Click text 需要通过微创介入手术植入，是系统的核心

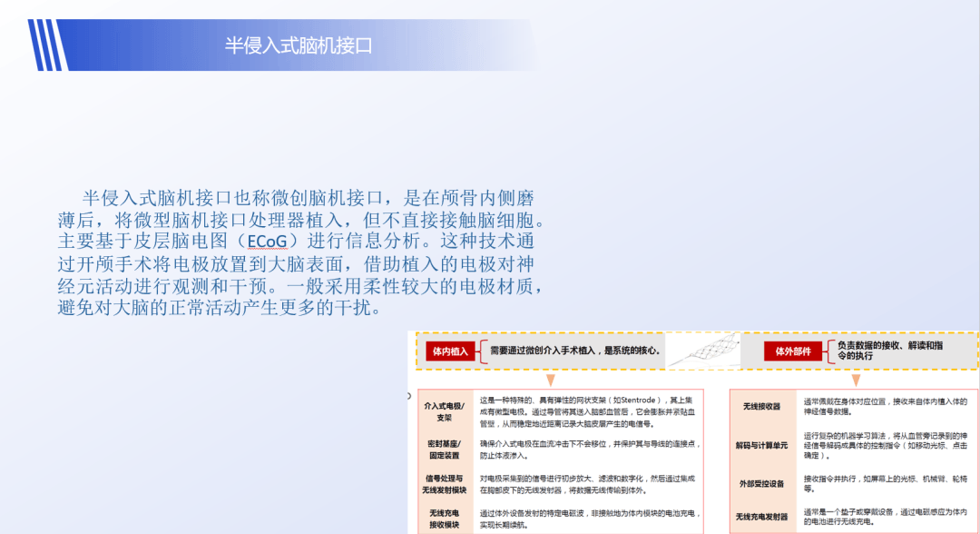(575, 351)
